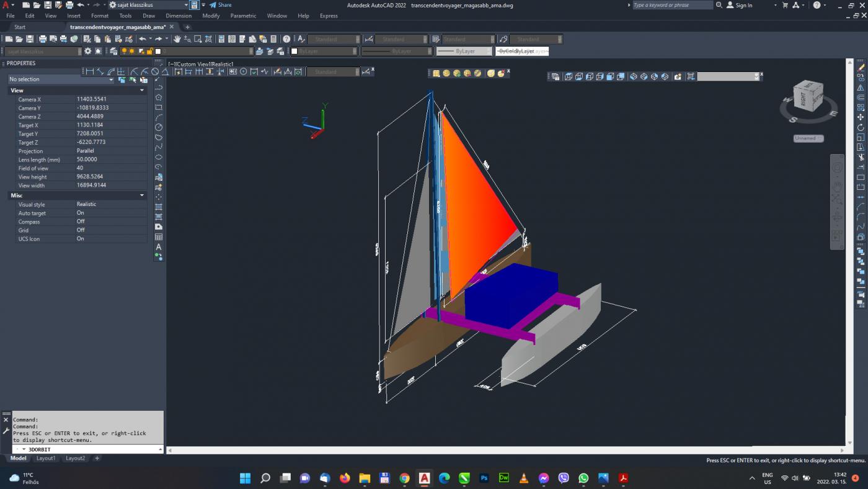Switch to the Layout1 tab
The width and height of the screenshot is (868, 489).
46,459
